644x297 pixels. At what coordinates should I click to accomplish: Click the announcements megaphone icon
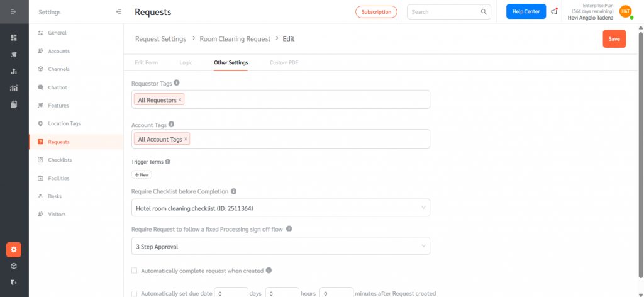click(x=554, y=11)
